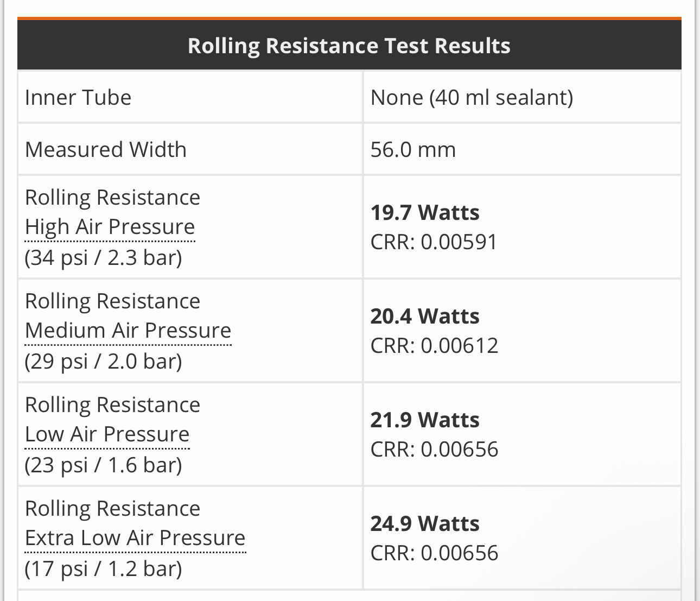Image resolution: width=700 pixels, height=601 pixels.
Task: Select the CRR value below 24.9 Watts
Action: pyautogui.click(x=434, y=553)
